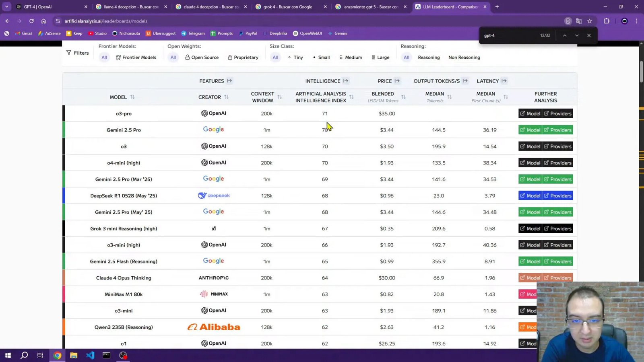Go back to the previous page

coord(7,21)
